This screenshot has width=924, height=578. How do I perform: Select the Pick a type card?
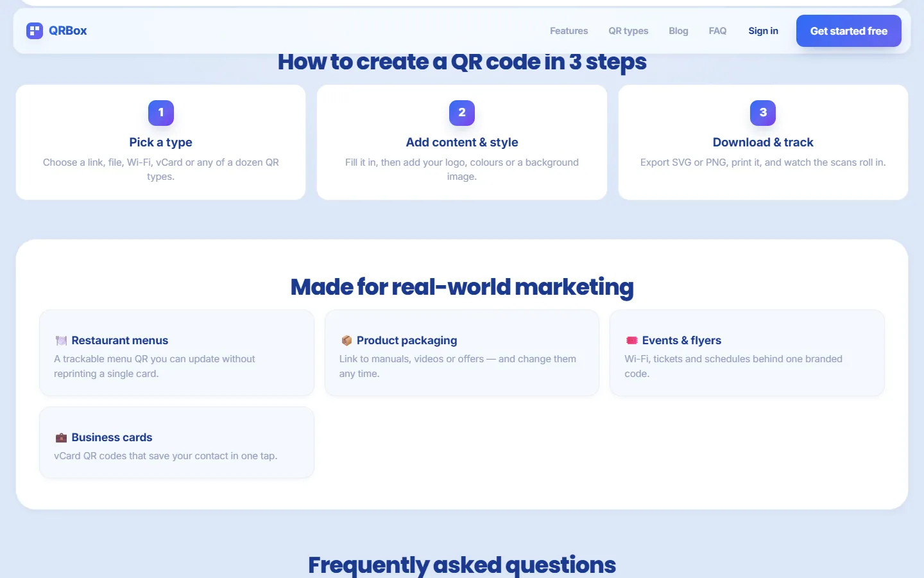tap(160, 143)
